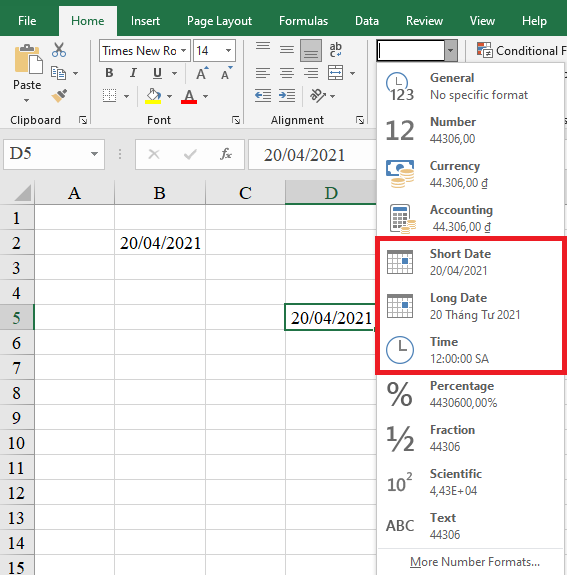Viewport: 567px width, 575px height.
Task: Select the Format Painter brush
Action: pyautogui.click(x=59, y=96)
